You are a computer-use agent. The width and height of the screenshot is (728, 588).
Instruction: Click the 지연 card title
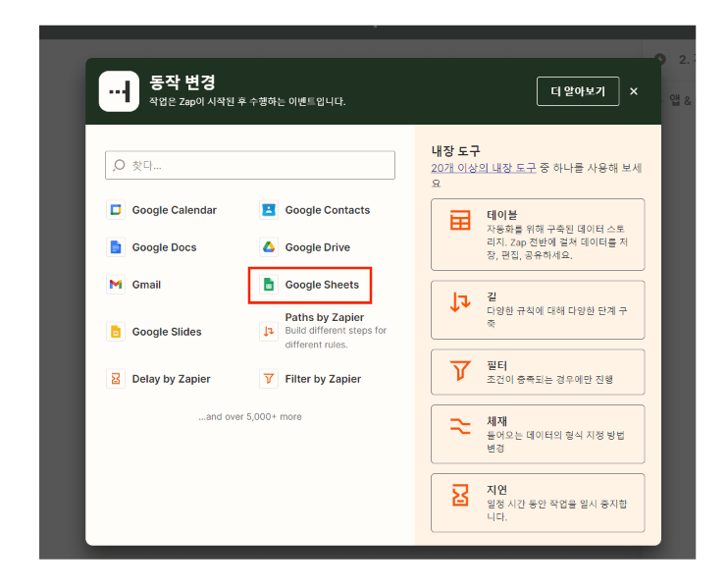point(496,490)
